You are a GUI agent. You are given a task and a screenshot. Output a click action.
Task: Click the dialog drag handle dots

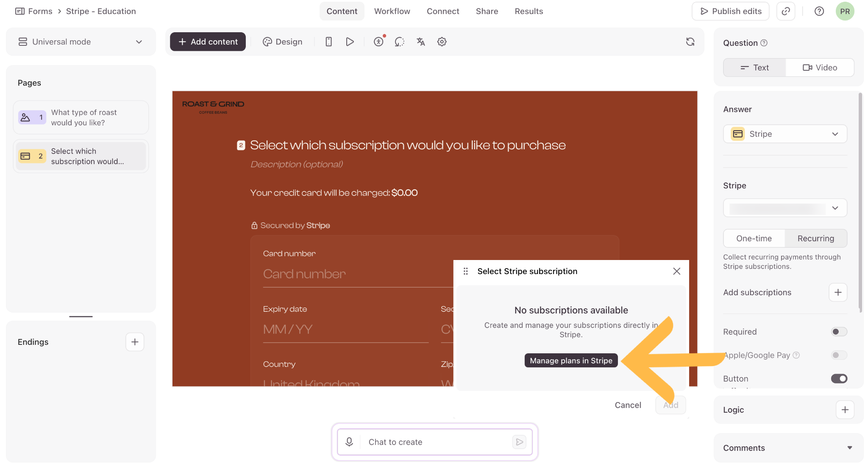click(x=466, y=271)
